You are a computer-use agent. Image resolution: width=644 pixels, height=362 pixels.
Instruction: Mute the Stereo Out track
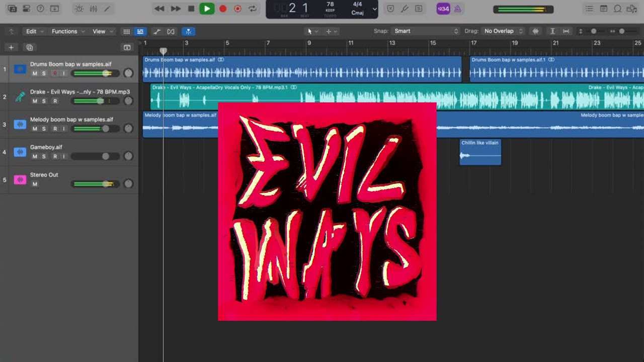pyautogui.click(x=35, y=184)
